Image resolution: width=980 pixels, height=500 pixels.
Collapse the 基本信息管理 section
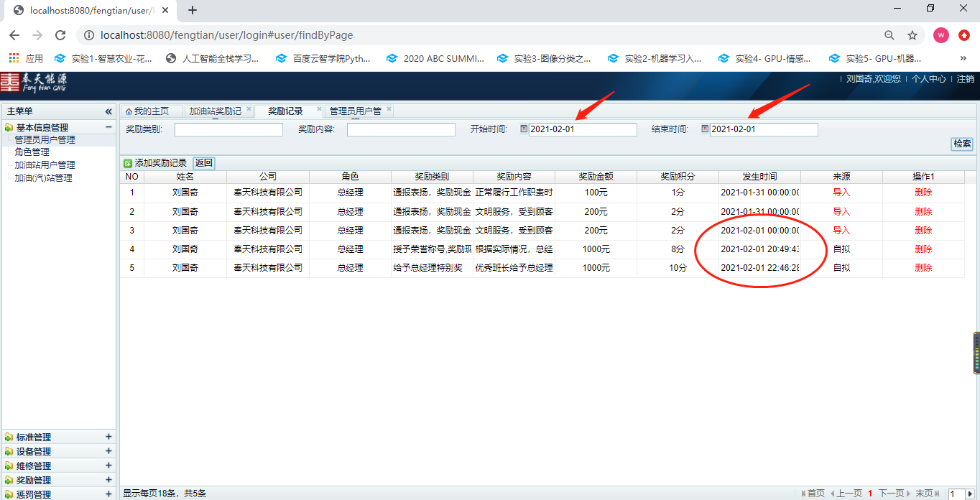coord(108,127)
